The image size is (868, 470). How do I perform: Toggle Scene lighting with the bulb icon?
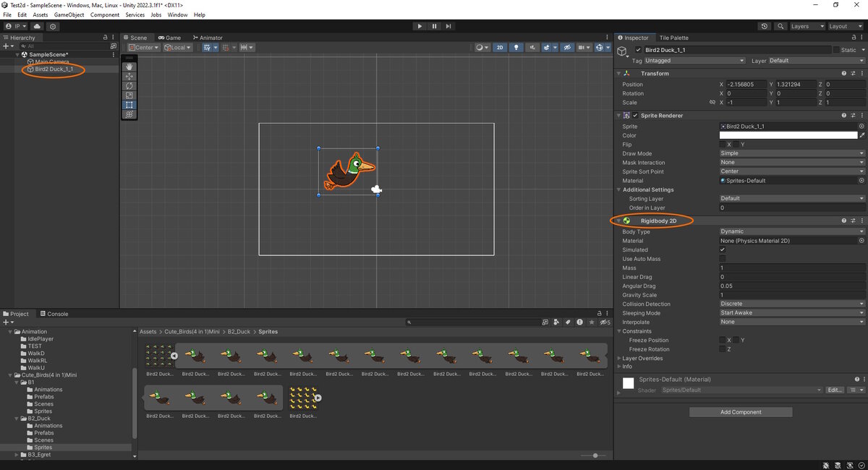point(516,48)
